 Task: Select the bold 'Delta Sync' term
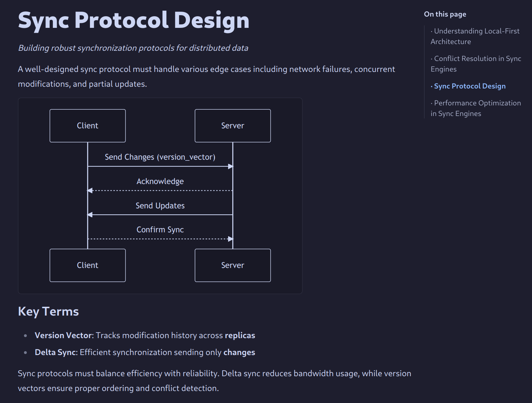pos(55,352)
